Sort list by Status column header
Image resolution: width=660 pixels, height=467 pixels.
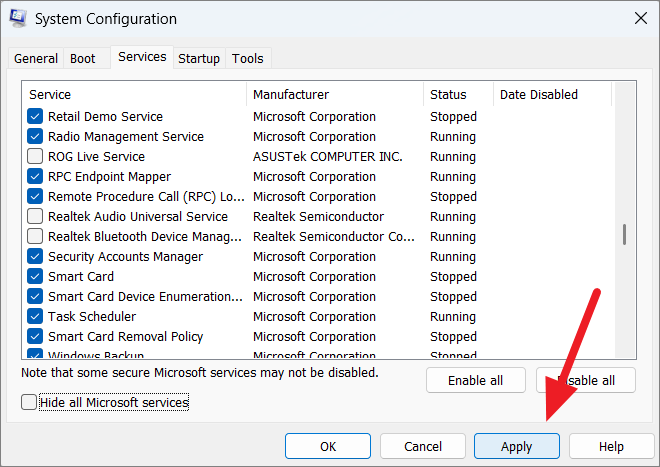click(x=457, y=95)
